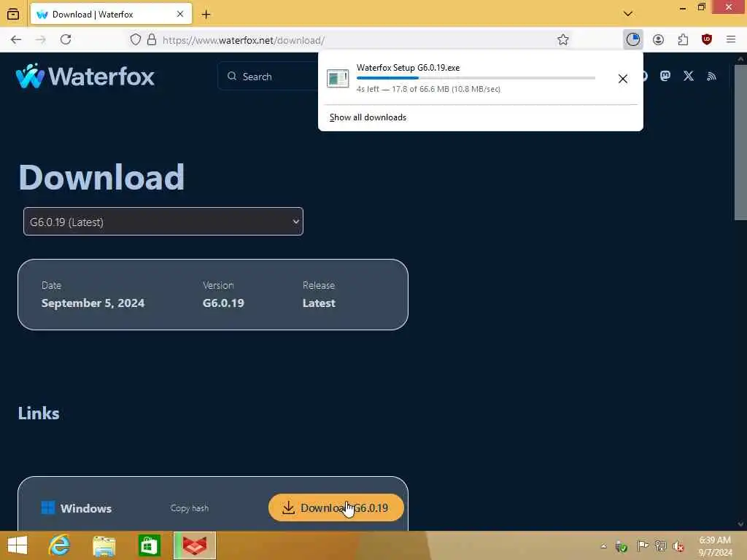Click the padlock site info icon

pos(152,39)
